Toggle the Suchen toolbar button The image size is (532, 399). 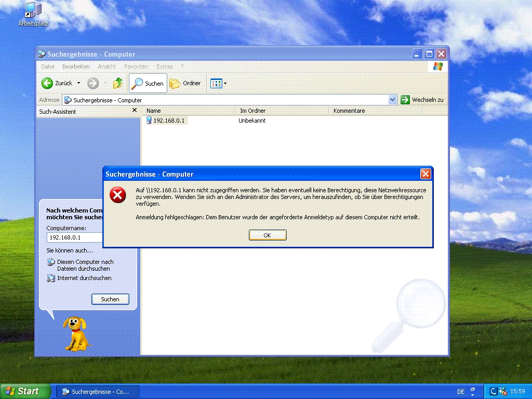[148, 83]
